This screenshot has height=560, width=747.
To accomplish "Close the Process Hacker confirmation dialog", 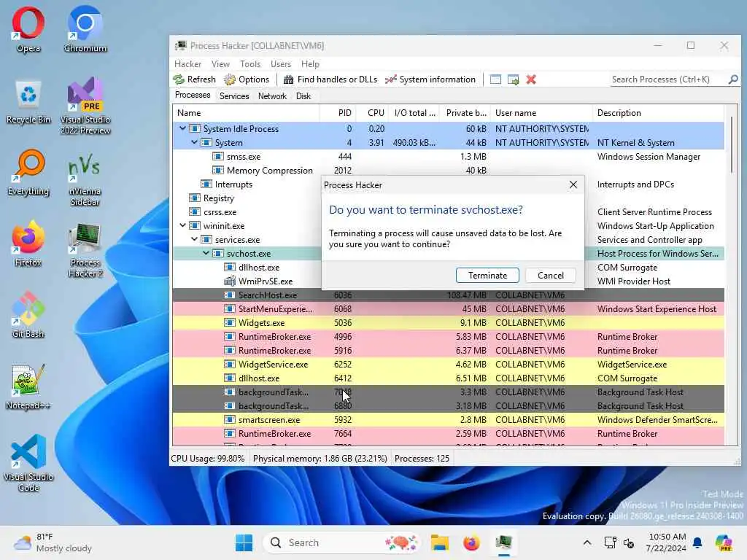I will 573,184.
